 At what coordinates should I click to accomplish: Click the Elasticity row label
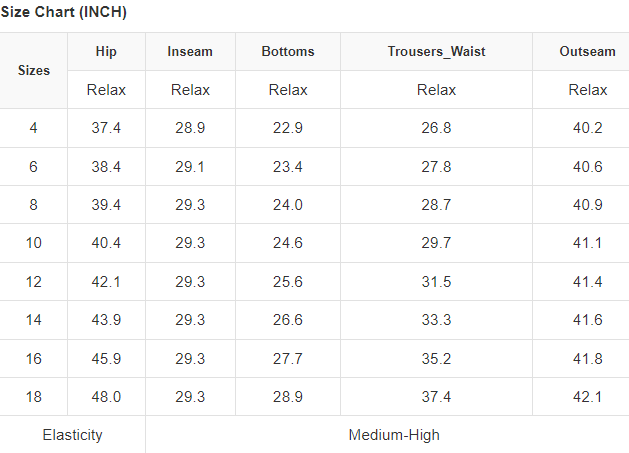[x=72, y=435]
